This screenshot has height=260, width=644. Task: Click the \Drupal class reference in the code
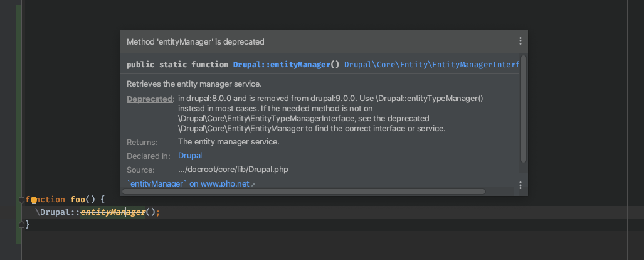pyautogui.click(x=55, y=212)
